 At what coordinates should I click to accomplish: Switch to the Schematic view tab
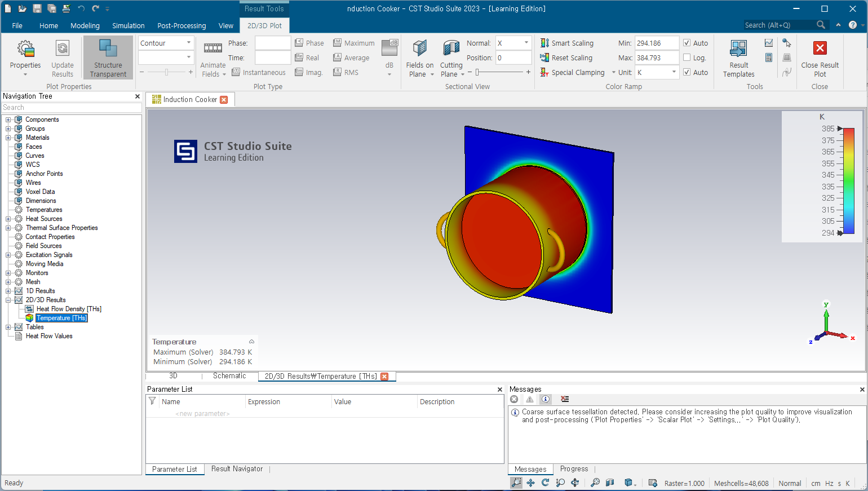click(229, 376)
